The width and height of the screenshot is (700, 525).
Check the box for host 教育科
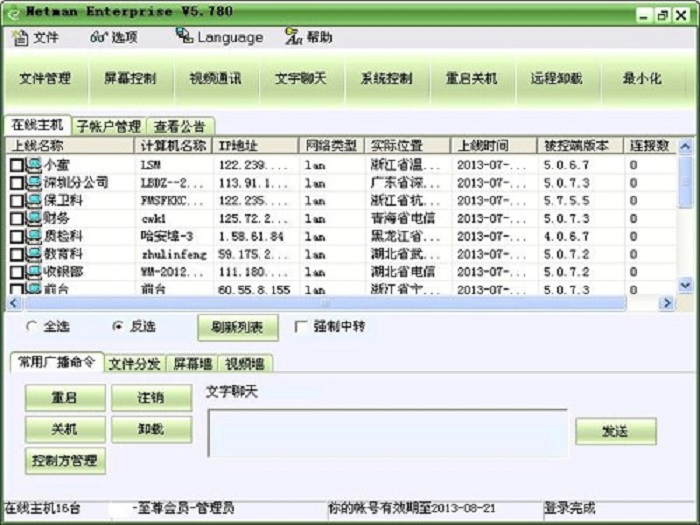[17, 254]
